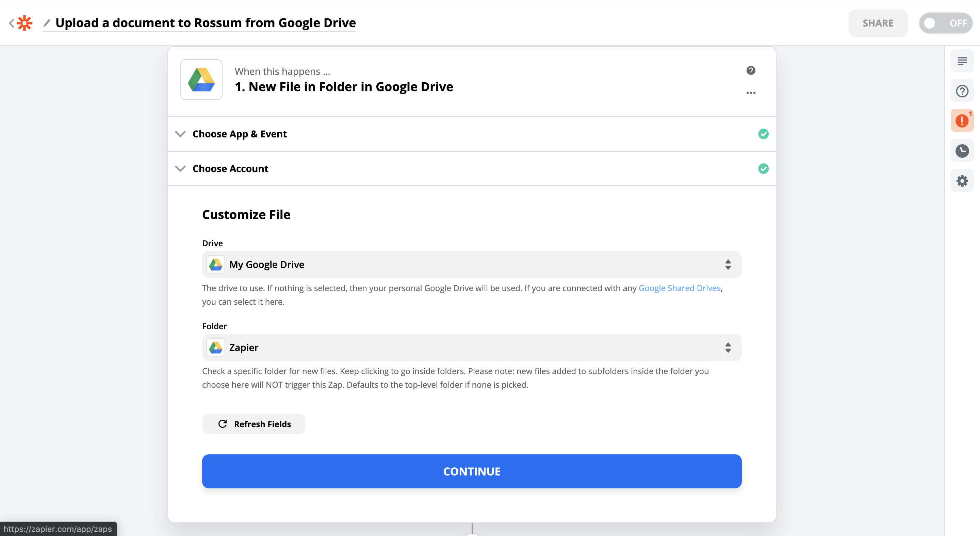Open the Folder dropdown showing Zapier
Screen dimensions: 980x536
[x=471, y=348]
